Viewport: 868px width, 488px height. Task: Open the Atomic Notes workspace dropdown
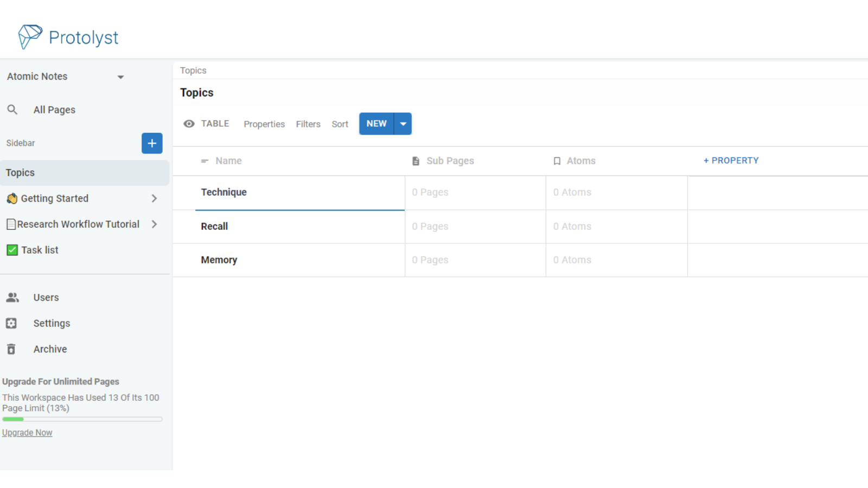coord(120,77)
